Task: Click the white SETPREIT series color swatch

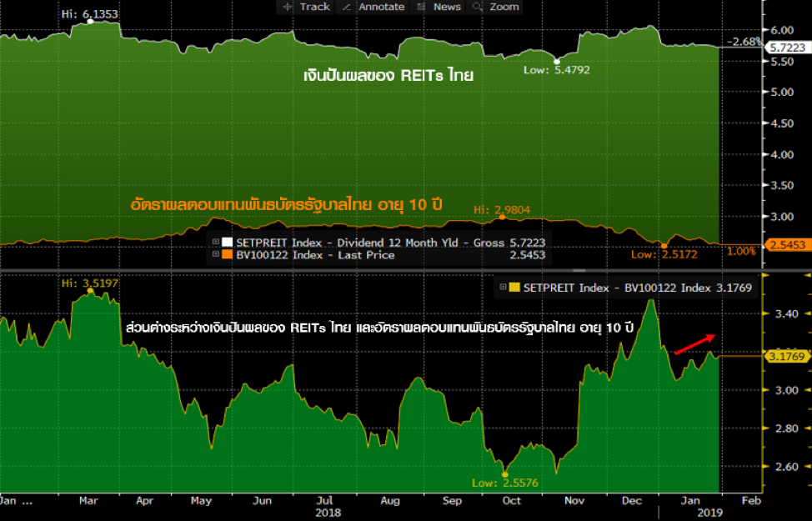Action: 228,243
